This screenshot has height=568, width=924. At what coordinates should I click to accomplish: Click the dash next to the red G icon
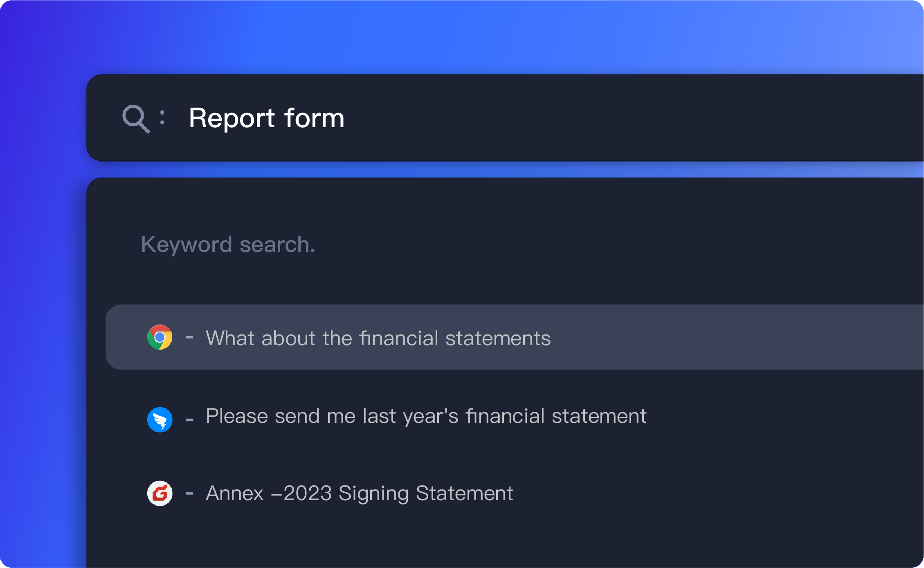pos(189,493)
